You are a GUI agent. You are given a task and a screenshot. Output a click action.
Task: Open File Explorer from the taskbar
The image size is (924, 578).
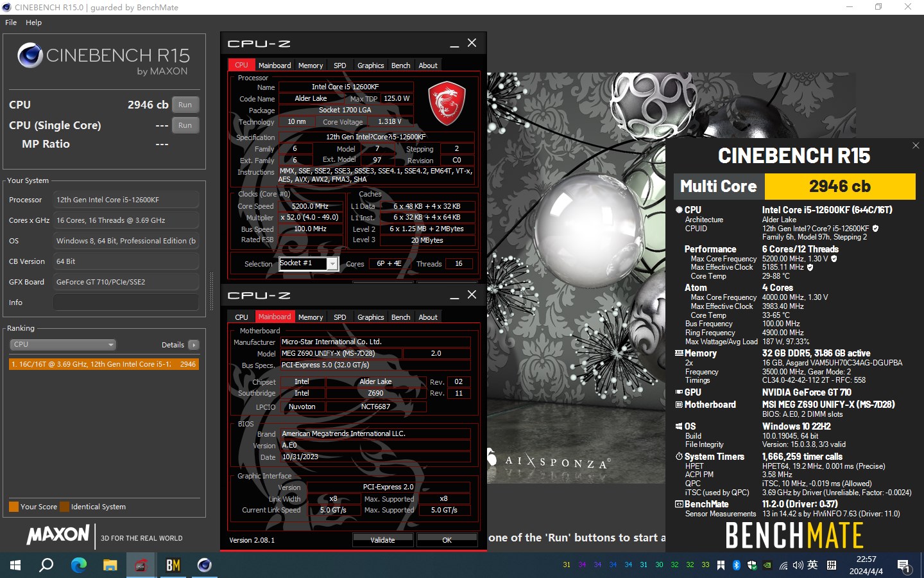110,565
